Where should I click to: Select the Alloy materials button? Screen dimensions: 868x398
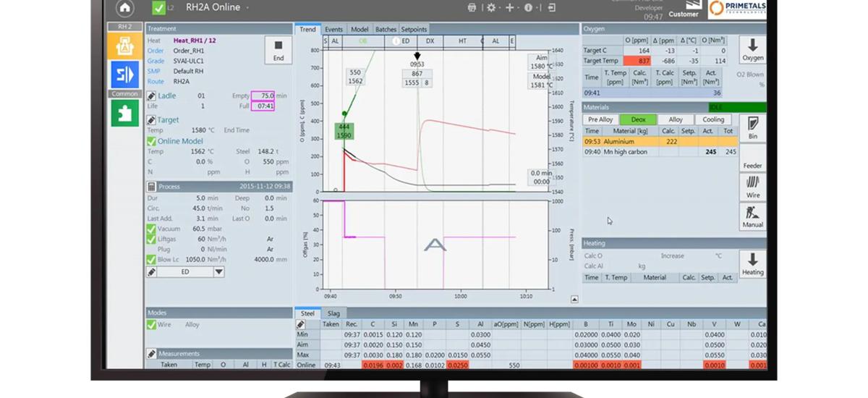(x=676, y=119)
